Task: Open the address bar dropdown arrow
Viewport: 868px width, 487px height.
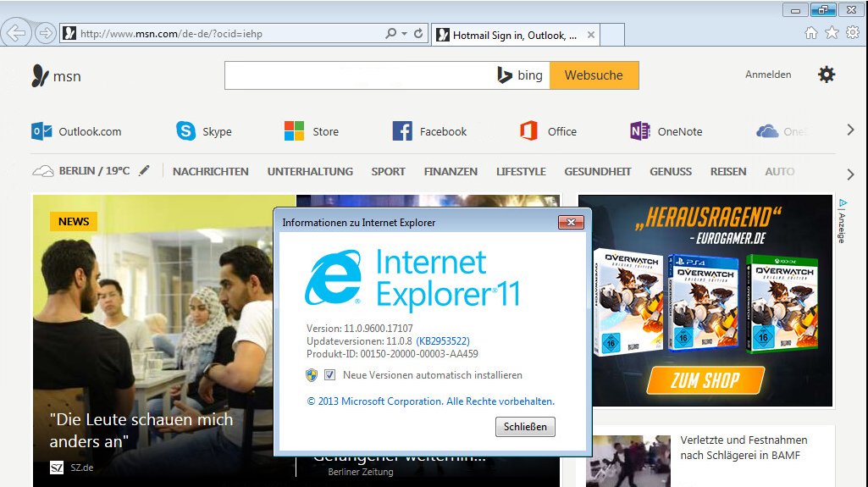Action: (404, 34)
